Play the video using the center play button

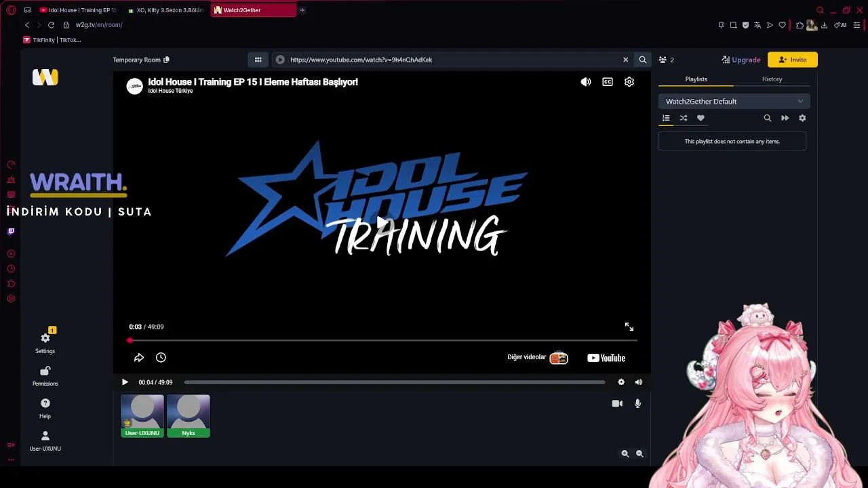(x=382, y=223)
